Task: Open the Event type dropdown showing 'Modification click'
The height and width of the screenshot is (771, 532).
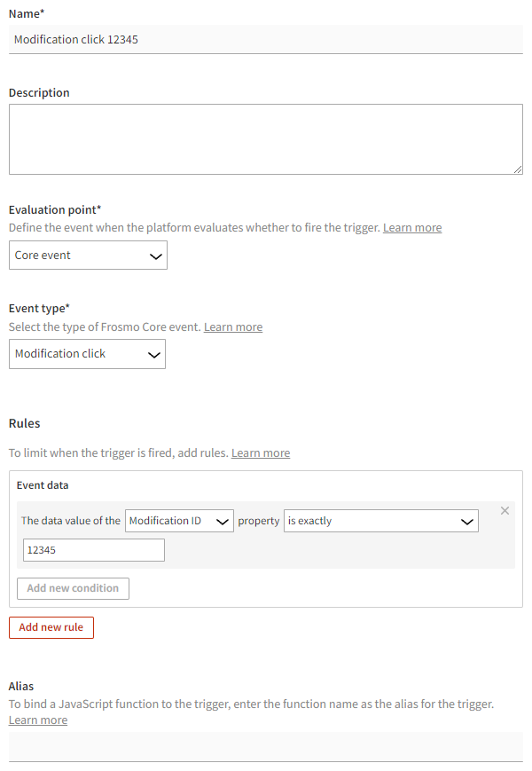Action: pos(87,354)
